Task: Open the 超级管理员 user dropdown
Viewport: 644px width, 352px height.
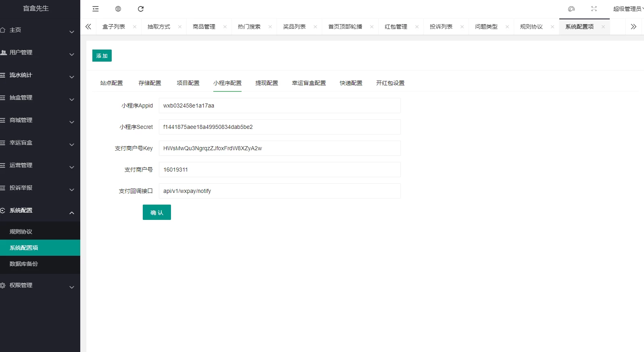Action: (x=627, y=9)
